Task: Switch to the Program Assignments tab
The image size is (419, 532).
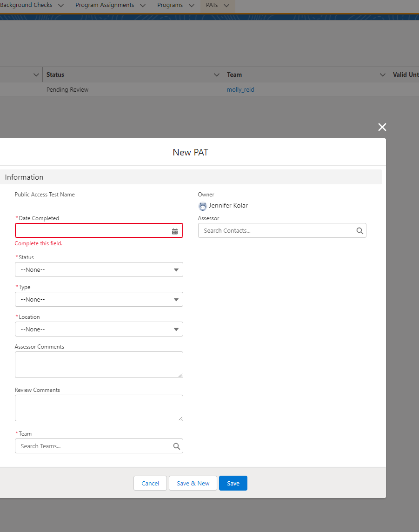Action: tap(104, 5)
